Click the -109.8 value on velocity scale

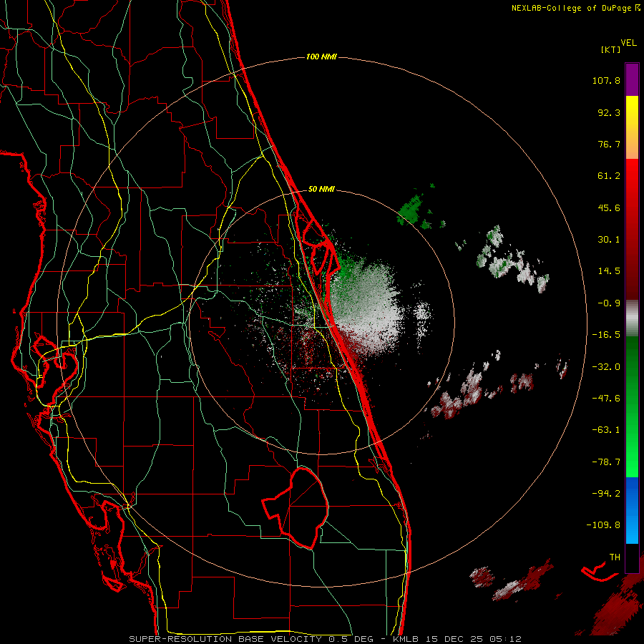pos(603,525)
